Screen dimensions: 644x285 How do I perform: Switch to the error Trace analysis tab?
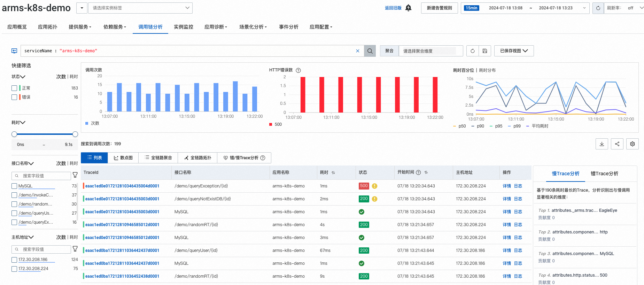[604, 174]
